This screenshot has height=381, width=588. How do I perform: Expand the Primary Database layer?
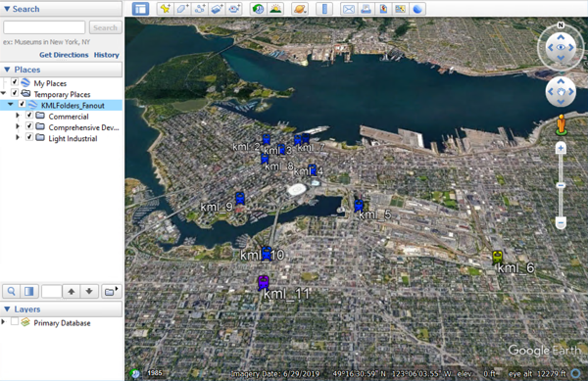(x=3, y=322)
